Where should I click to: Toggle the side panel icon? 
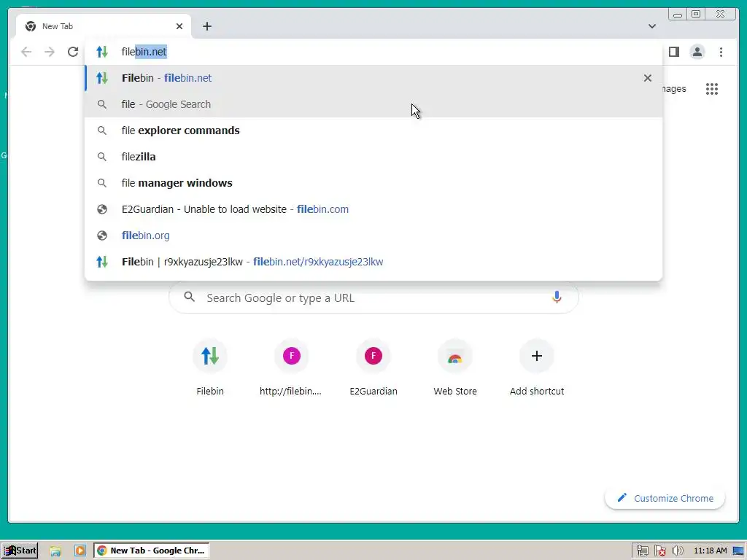pos(673,52)
